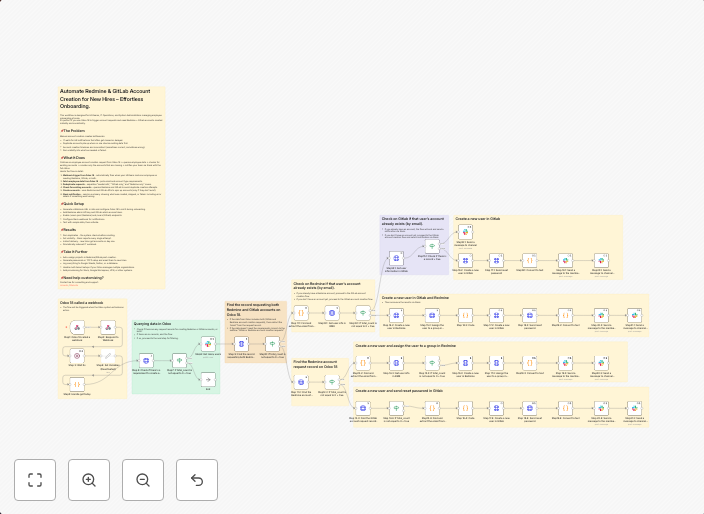The height and width of the screenshot is (514, 704).
Task: Select code node in Odoo webhook group
Action: point(77,385)
